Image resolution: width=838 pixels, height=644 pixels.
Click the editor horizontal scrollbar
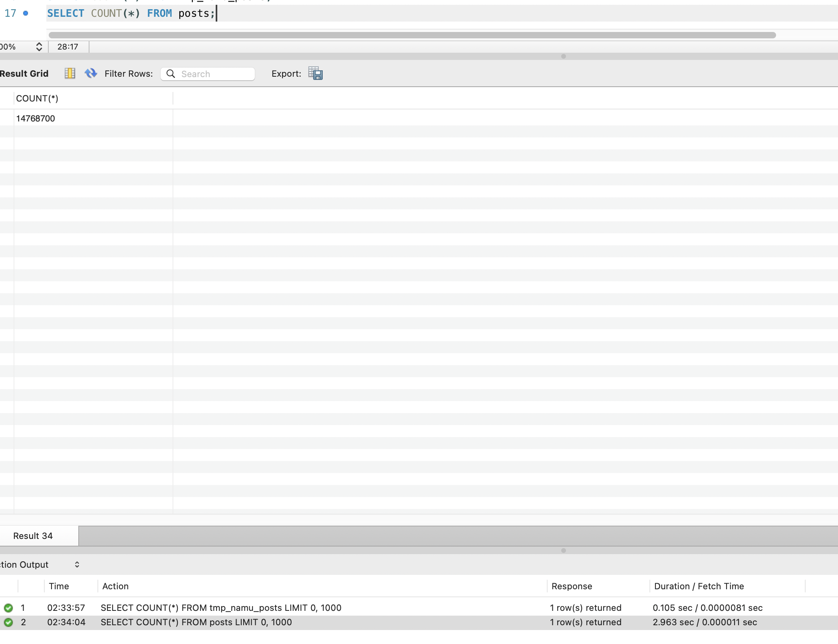click(411, 35)
